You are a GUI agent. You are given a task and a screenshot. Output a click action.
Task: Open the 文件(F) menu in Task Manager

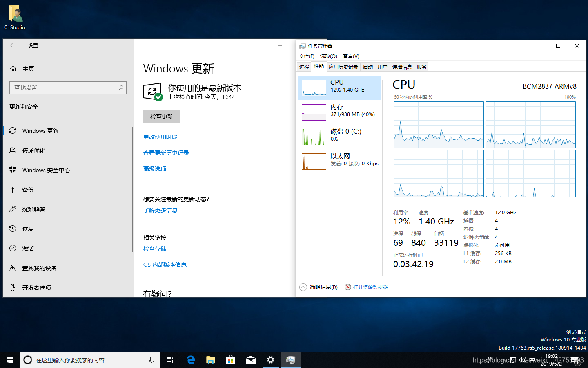[x=307, y=56]
